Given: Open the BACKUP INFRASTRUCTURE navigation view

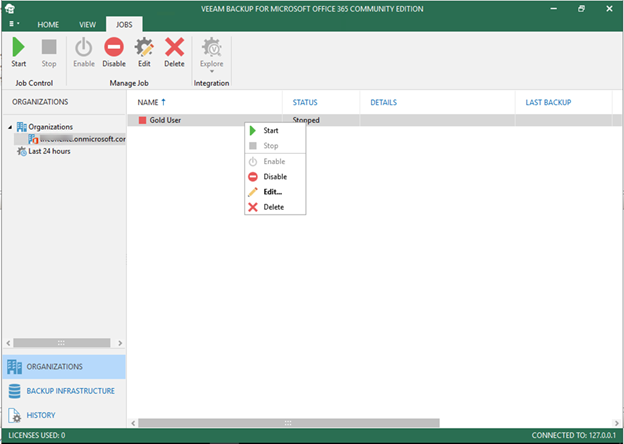Looking at the screenshot, I should tap(64, 391).
